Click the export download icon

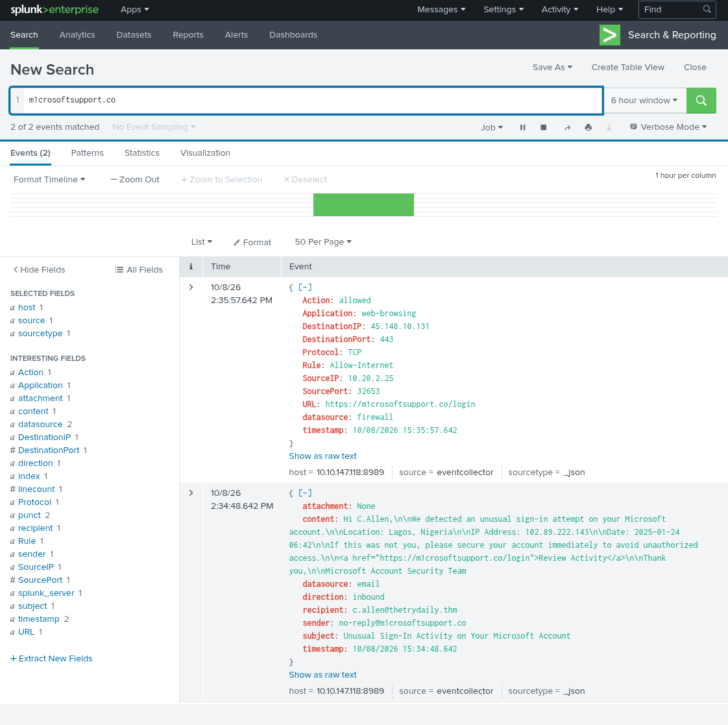click(609, 127)
